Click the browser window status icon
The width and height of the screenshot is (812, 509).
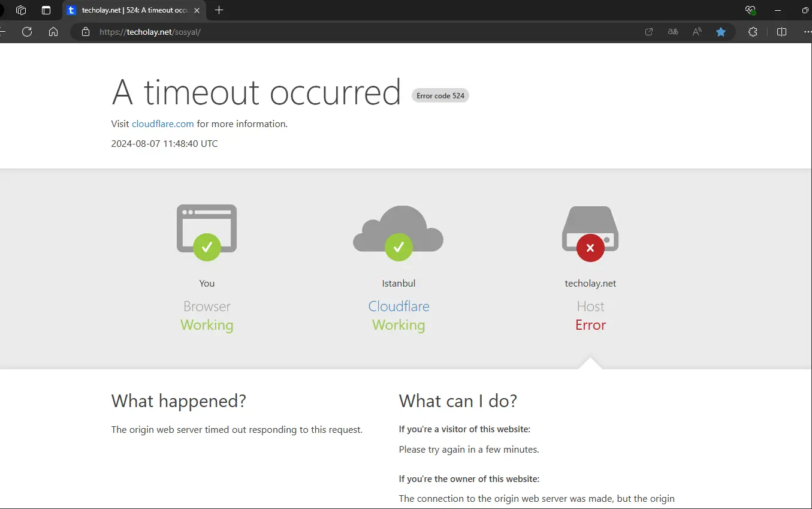pos(207,232)
